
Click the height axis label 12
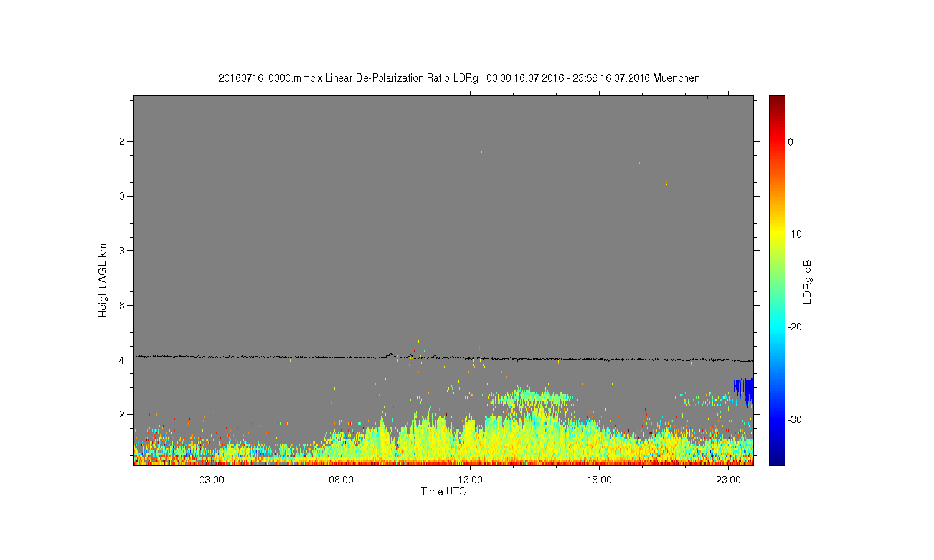point(120,142)
